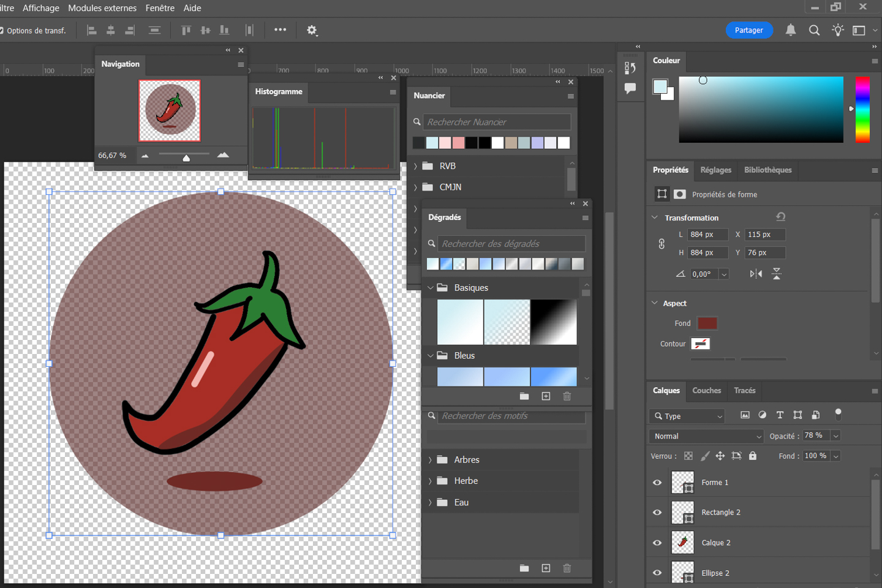Hide the Forme 1 layer
The width and height of the screenshot is (882, 588).
[657, 483]
